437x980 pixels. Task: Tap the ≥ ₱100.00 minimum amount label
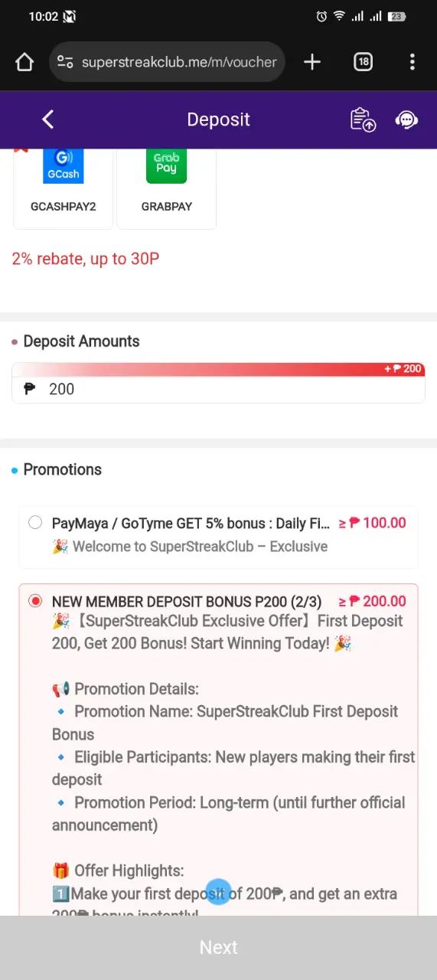[372, 523]
